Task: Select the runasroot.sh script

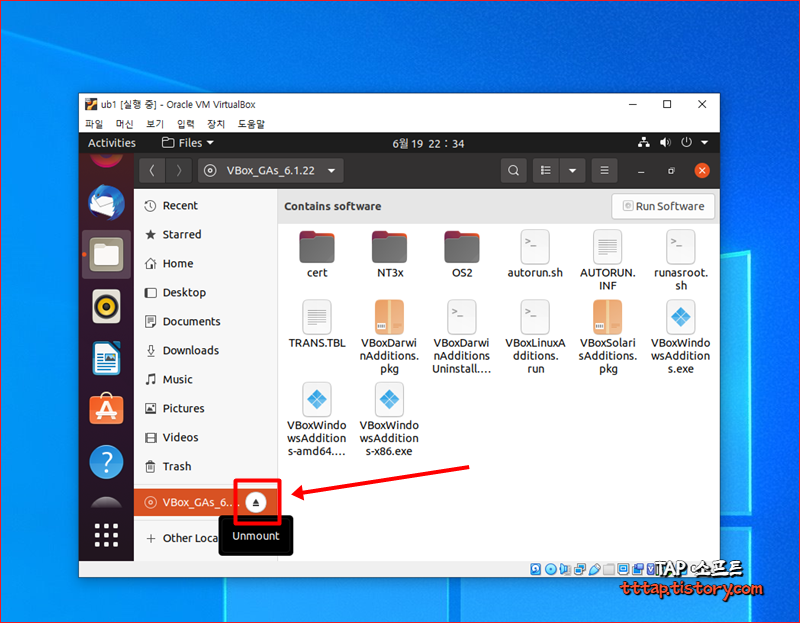Action: (x=681, y=260)
